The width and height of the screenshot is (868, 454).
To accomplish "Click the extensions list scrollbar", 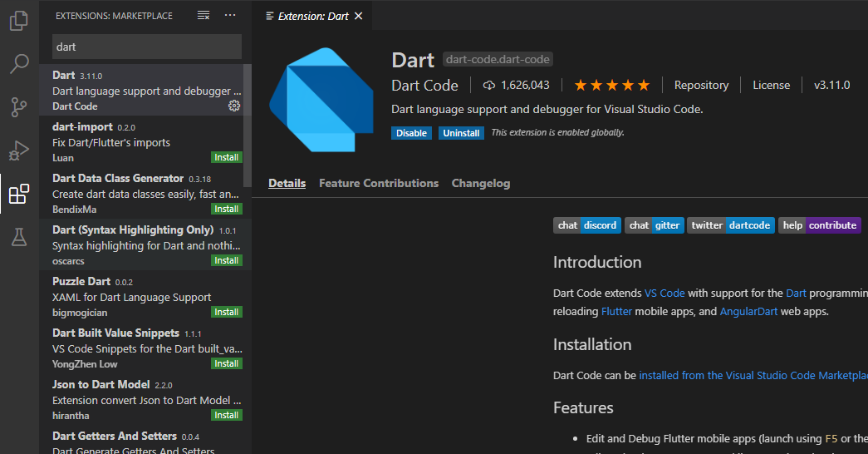I will [x=248, y=126].
